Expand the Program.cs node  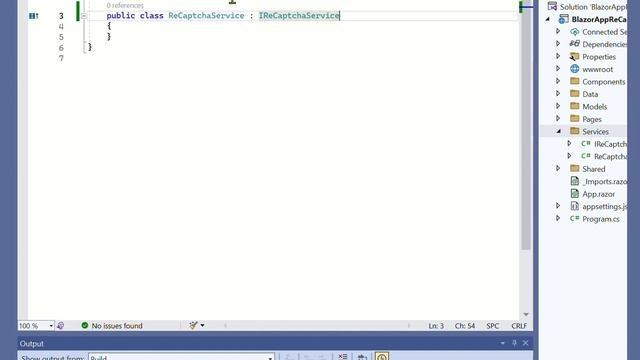coord(558,218)
